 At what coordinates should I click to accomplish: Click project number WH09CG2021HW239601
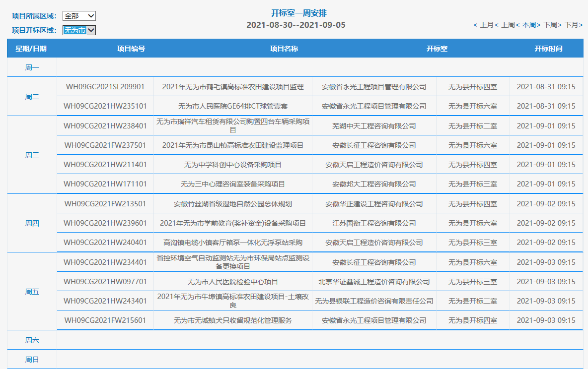tap(105, 223)
